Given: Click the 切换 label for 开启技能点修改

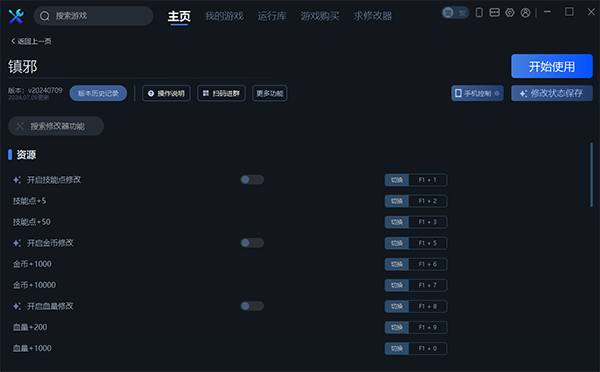Looking at the screenshot, I should (x=397, y=180).
